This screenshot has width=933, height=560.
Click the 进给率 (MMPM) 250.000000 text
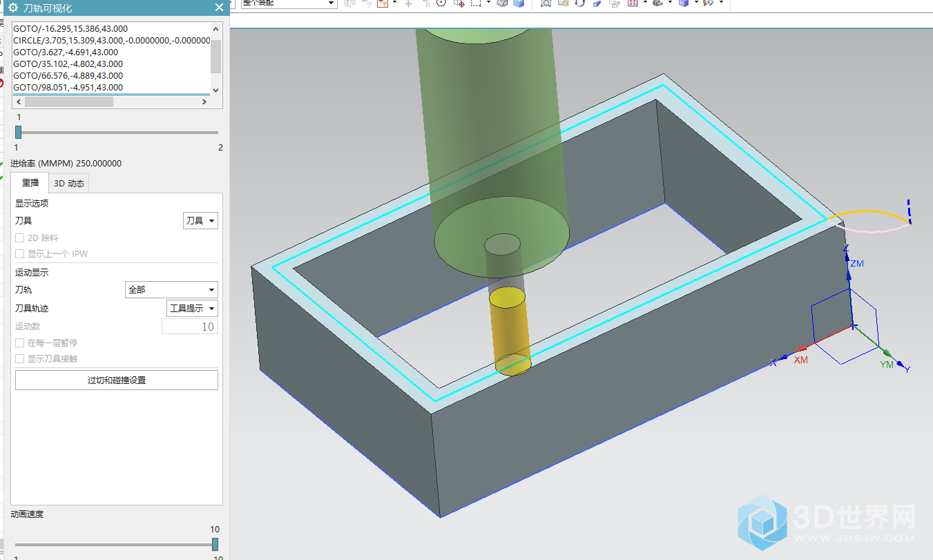(66, 164)
